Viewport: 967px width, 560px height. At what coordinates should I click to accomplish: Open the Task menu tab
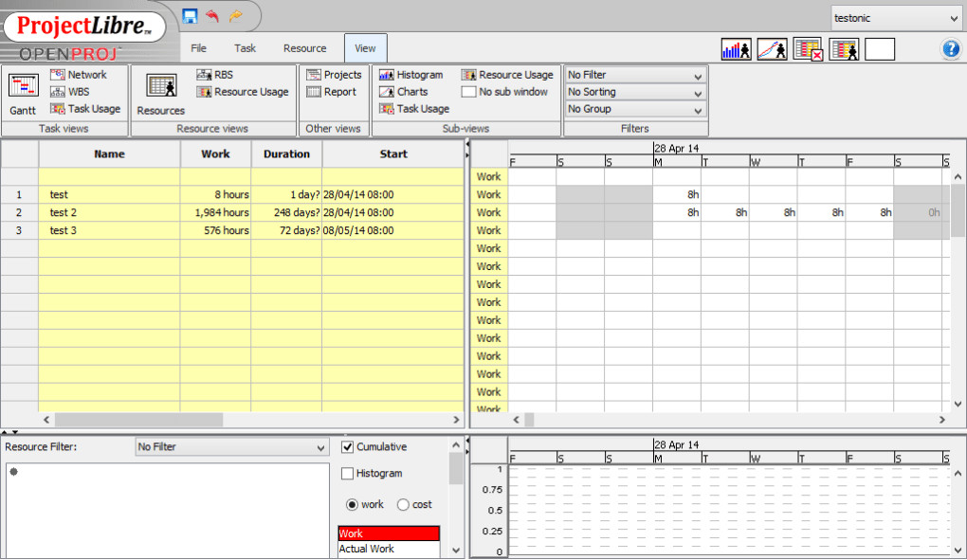pos(245,48)
